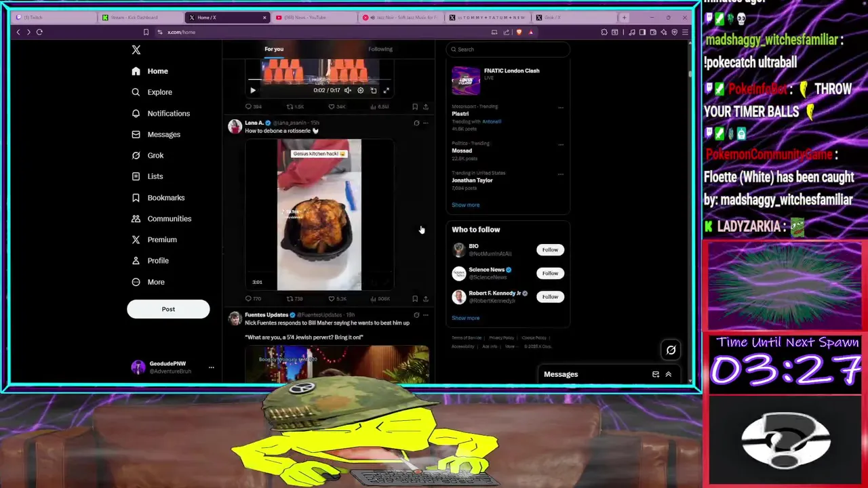Open Messages in the left sidebar
868x488 pixels.
156,134
